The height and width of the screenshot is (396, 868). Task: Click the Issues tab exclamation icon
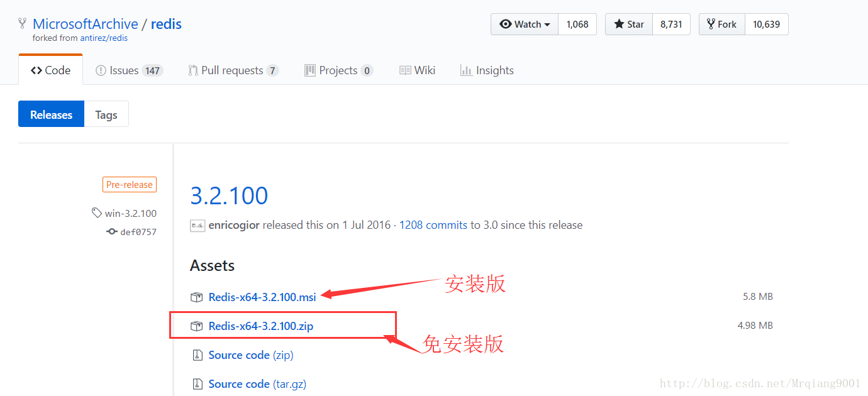pyautogui.click(x=101, y=70)
